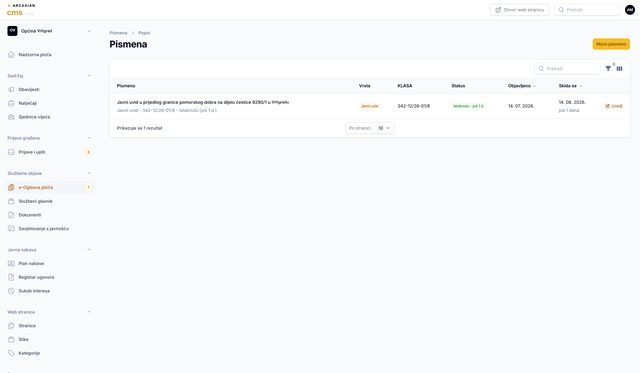This screenshot has width=640, height=373.
Task: Click the Pismena breadcrumb link
Action: (x=118, y=33)
